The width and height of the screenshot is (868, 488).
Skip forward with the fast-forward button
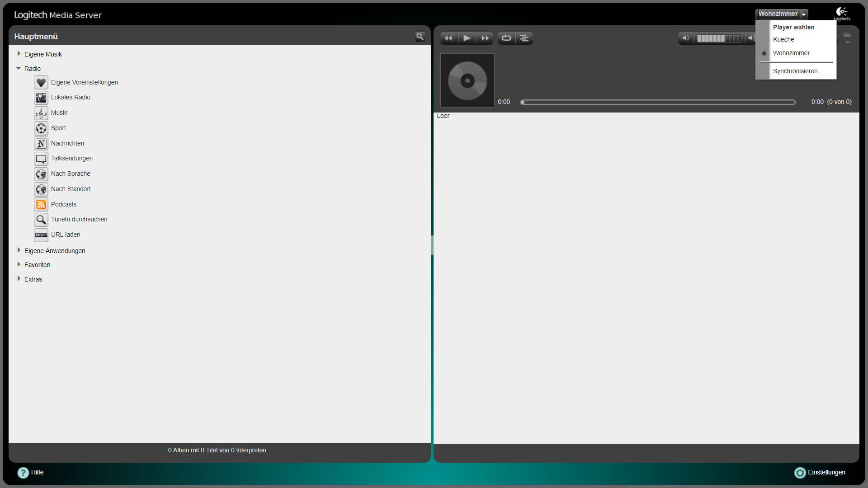485,38
